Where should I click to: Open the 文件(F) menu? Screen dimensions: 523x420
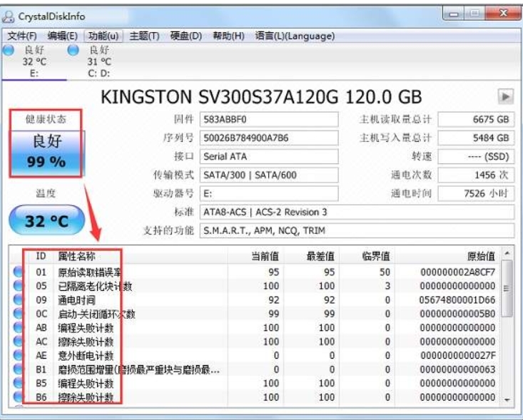(22, 36)
